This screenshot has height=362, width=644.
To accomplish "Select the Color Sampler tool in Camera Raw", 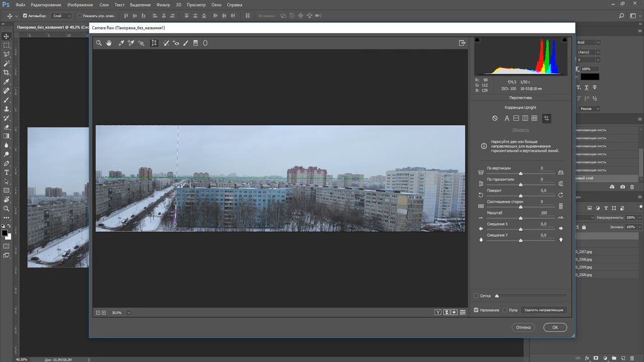I will click(131, 43).
